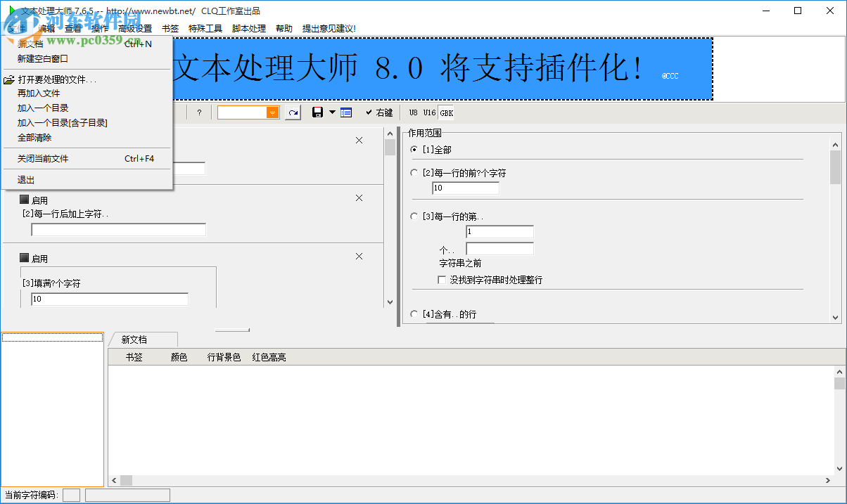This screenshot has width=847, height=504.
Task: Select radio option [2]每一行的前?个字符
Action: click(414, 172)
